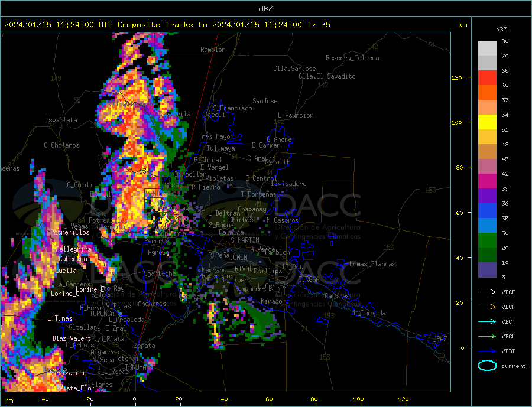The height and width of the screenshot is (407, 532).
Task: Click the 'Ramblon' label near map top
Action: point(213,50)
